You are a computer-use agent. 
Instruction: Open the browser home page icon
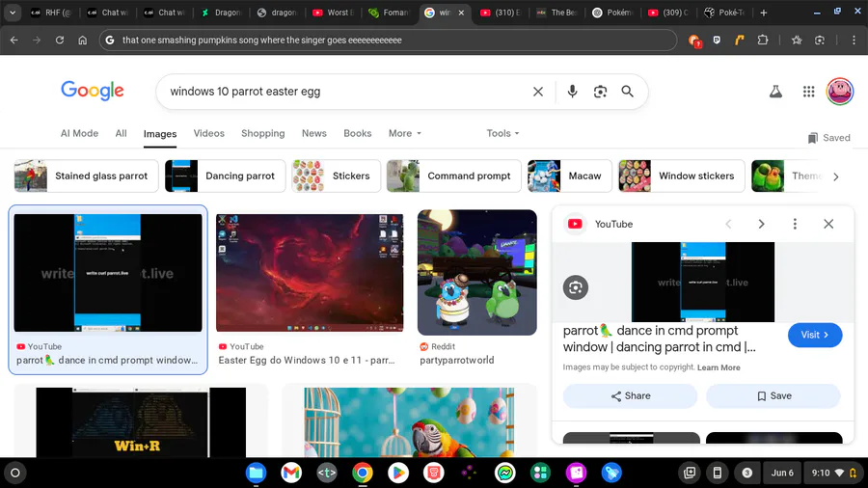click(83, 40)
